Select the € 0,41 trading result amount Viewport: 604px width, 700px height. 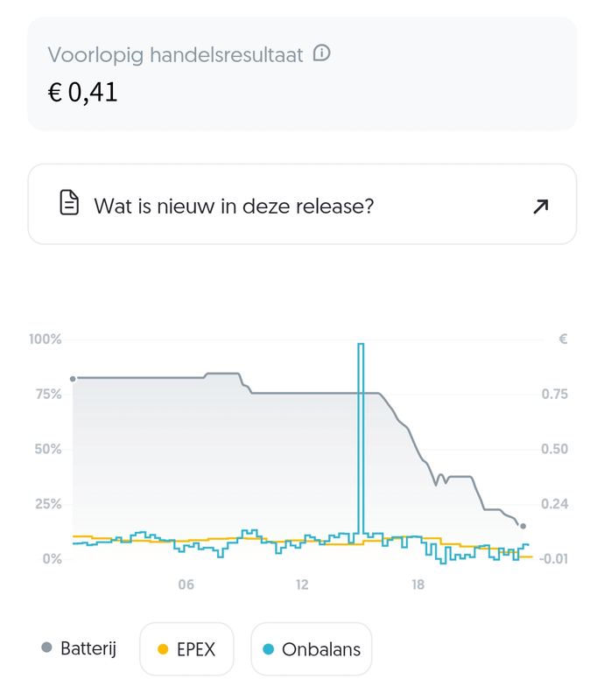[82, 92]
